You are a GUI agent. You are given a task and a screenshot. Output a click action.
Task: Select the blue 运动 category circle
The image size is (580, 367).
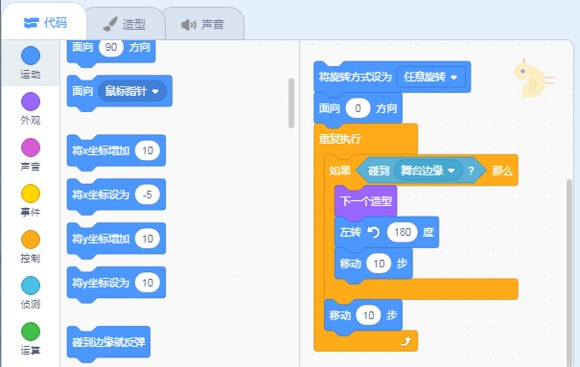click(30, 55)
